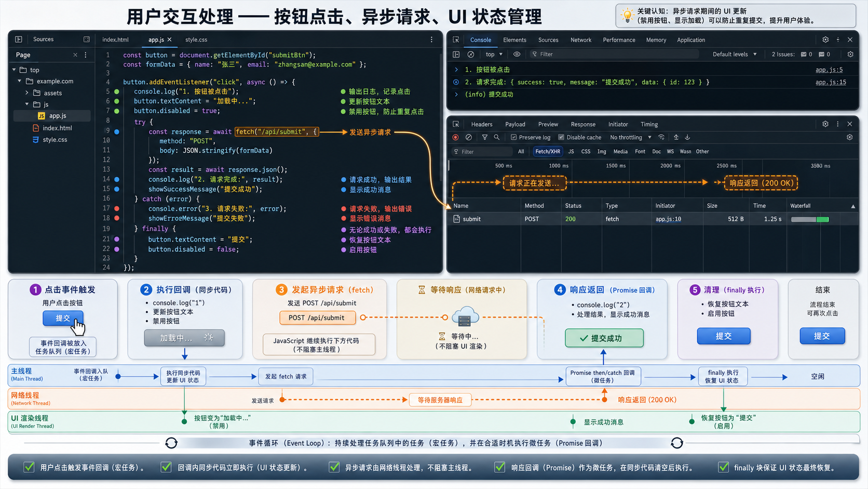Open network search magnifier

tap(497, 137)
